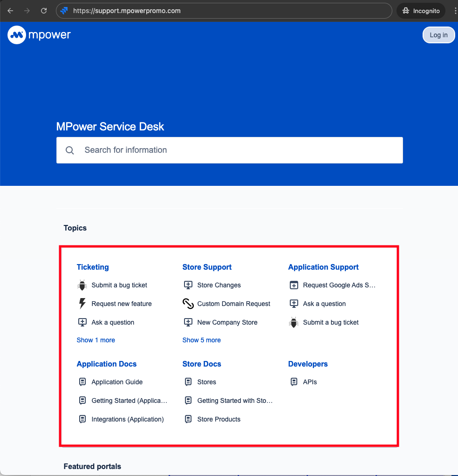Click the document icon beside Store Products
Image resolution: width=458 pixels, height=476 pixels.
coord(188,419)
